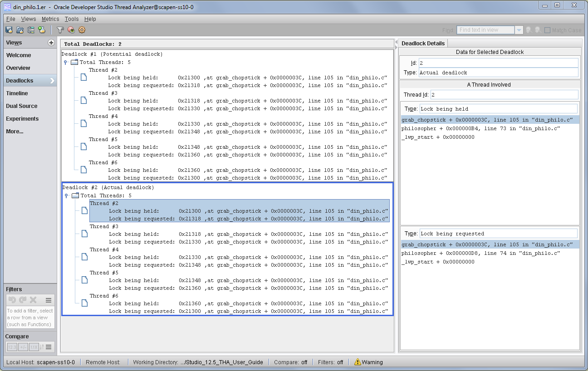Open the Find text dropdown arrow

click(519, 30)
